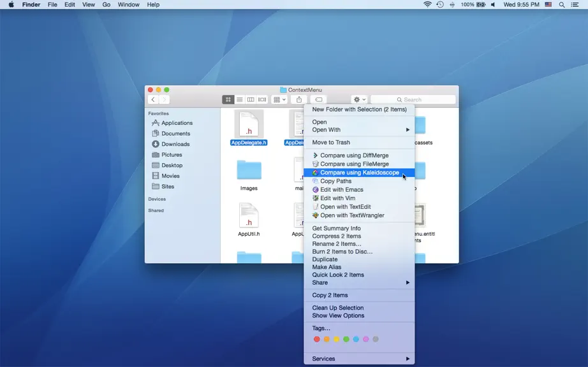The width and height of the screenshot is (588, 367).
Task: Switch Finder to icon view
Action: tap(228, 99)
